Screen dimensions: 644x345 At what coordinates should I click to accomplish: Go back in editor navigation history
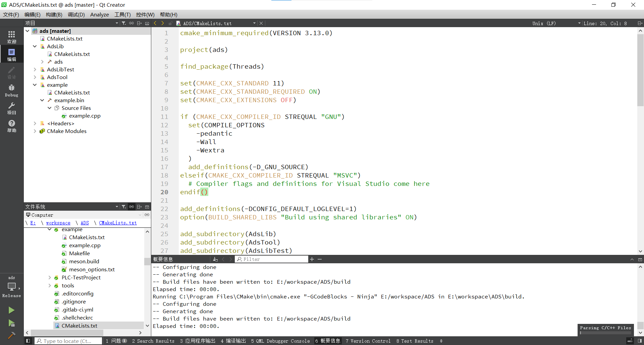[x=155, y=23]
